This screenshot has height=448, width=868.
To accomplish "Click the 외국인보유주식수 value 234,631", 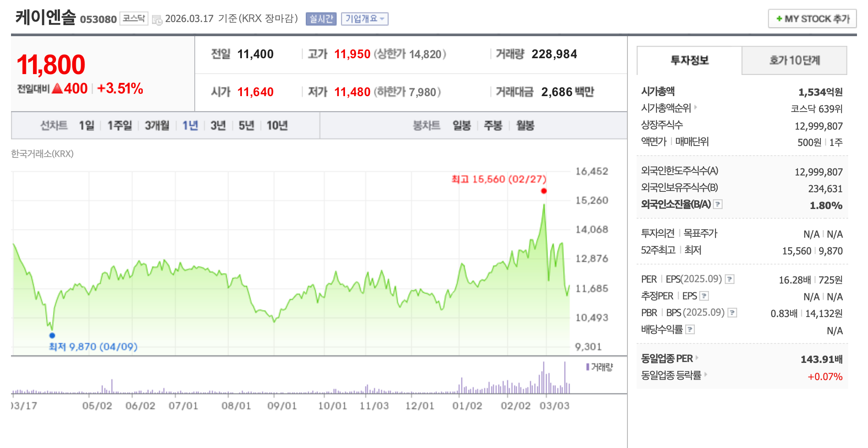I will (825, 189).
